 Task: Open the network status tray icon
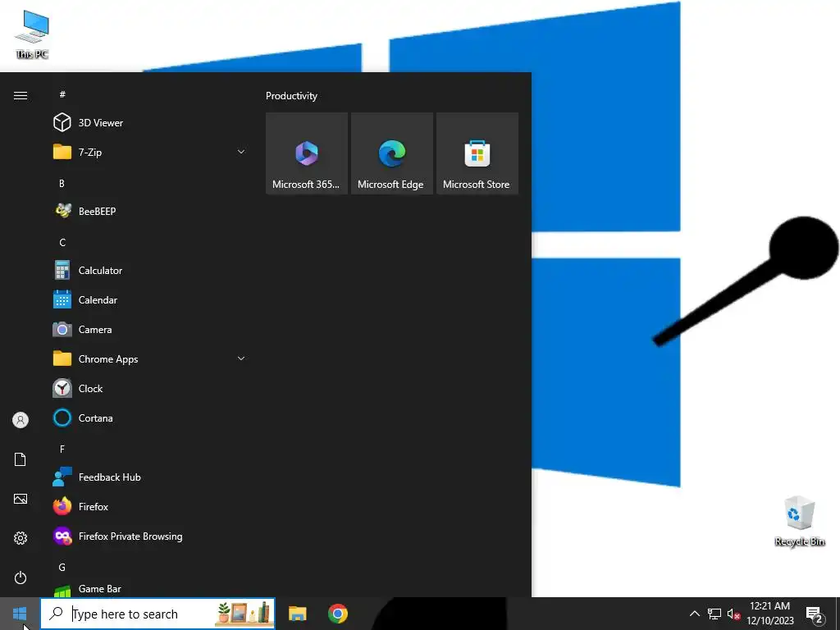[714, 614]
